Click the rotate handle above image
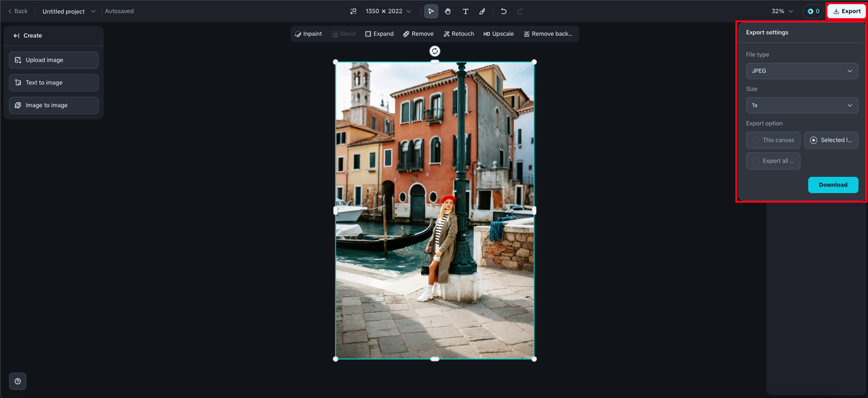The width and height of the screenshot is (868, 398). (x=435, y=51)
